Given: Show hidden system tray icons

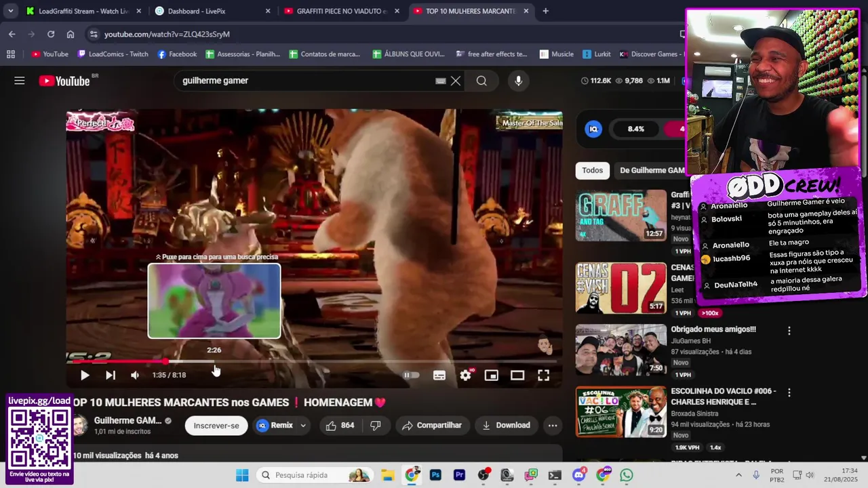Looking at the screenshot, I should pos(738,475).
